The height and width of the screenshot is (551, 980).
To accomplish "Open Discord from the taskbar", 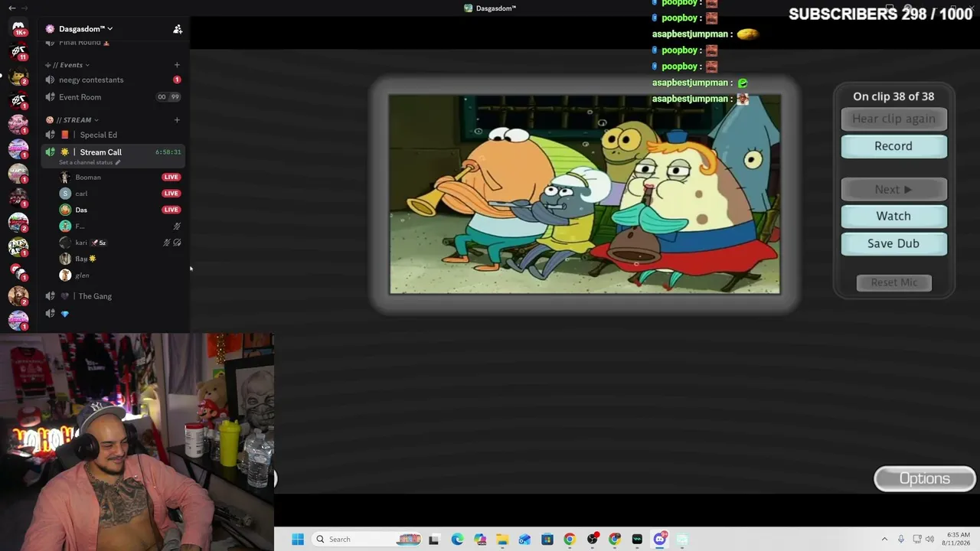I will (660, 540).
